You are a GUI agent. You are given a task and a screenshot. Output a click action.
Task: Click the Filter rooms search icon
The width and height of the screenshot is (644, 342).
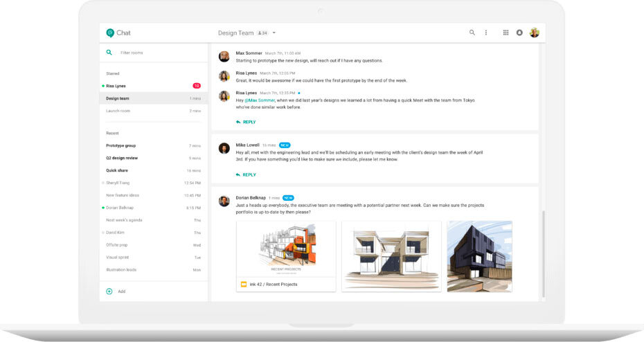point(109,53)
